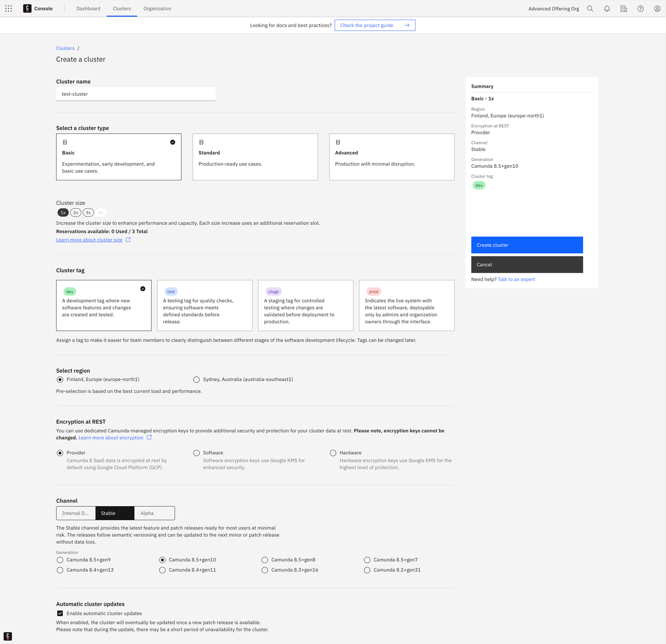Select generation Camunda 8.4+gen11
The image size is (666, 644).
coord(163,570)
